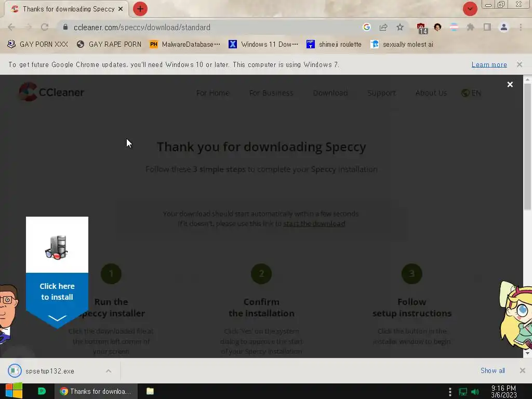
Task: Open File Explorer from the taskbar
Action: (x=150, y=391)
